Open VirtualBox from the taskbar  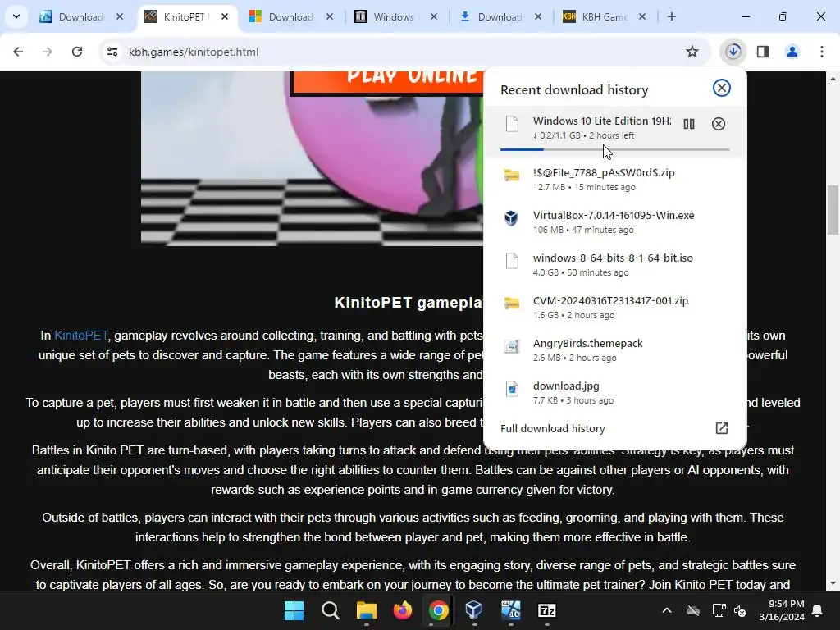tap(474, 610)
